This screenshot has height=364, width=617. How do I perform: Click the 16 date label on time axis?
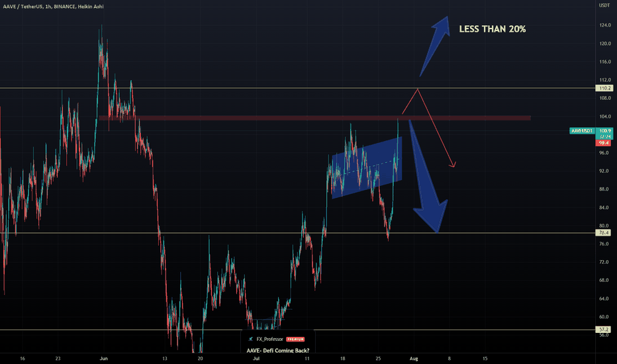tap(23, 359)
